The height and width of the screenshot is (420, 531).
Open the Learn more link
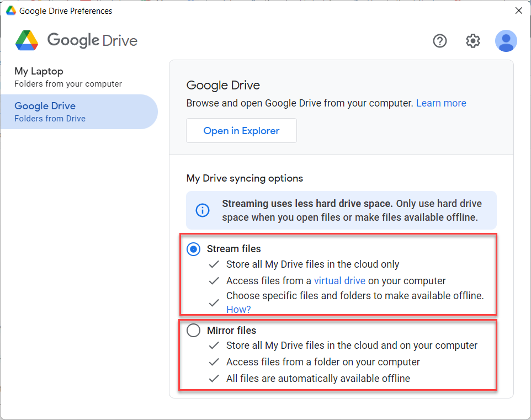(x=441, y=103)
